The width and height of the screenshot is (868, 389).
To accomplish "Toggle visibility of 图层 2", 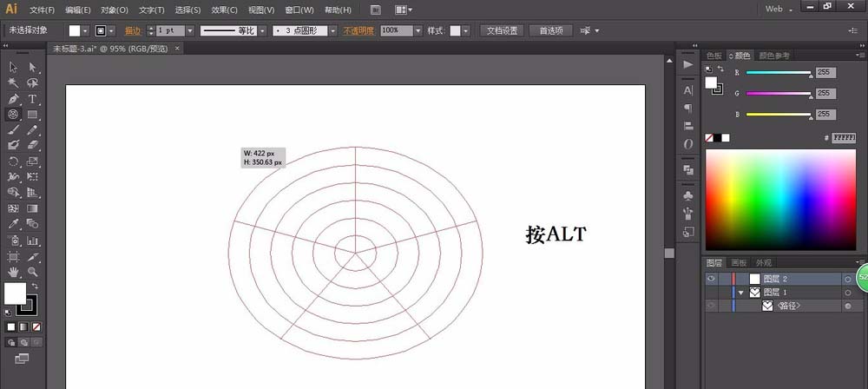I will [x=712, y=279].
